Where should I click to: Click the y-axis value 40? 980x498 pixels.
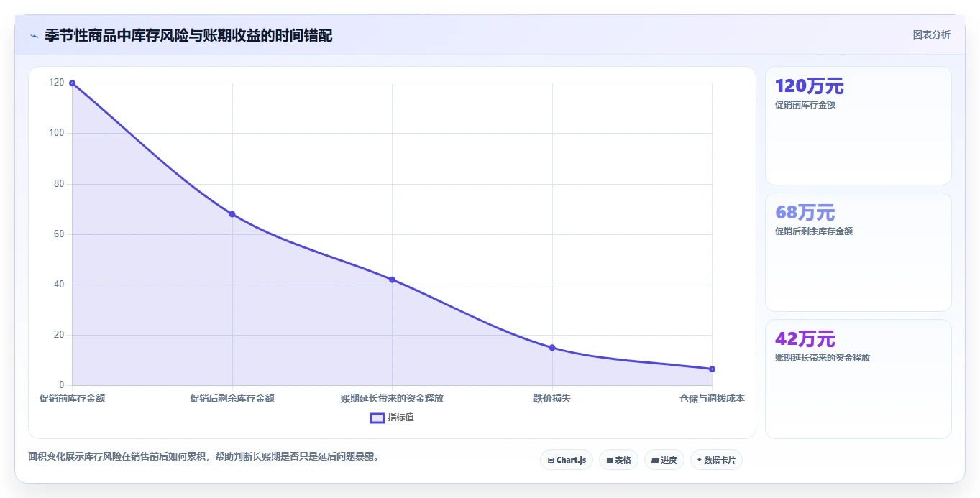(59, 285)
